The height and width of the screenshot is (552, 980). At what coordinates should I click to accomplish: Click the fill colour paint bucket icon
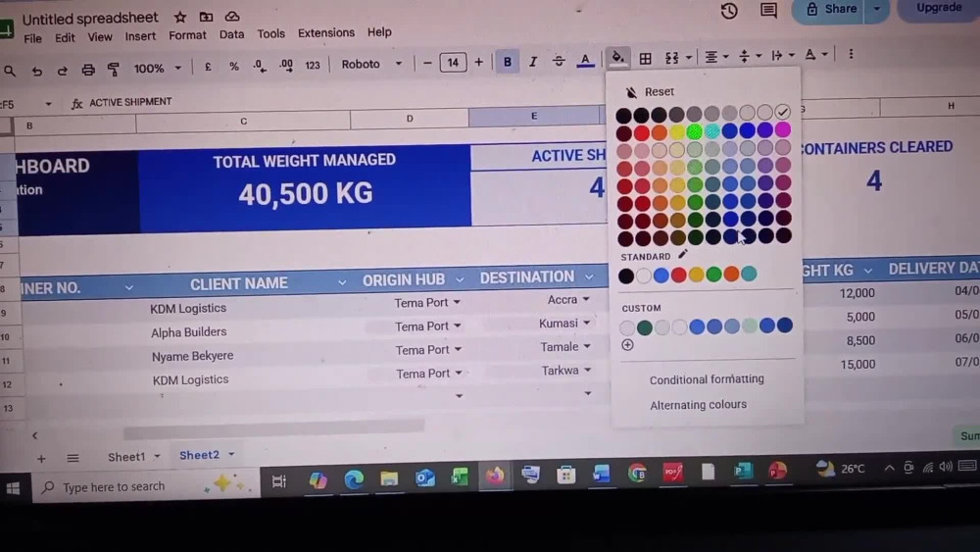[617, 58]
